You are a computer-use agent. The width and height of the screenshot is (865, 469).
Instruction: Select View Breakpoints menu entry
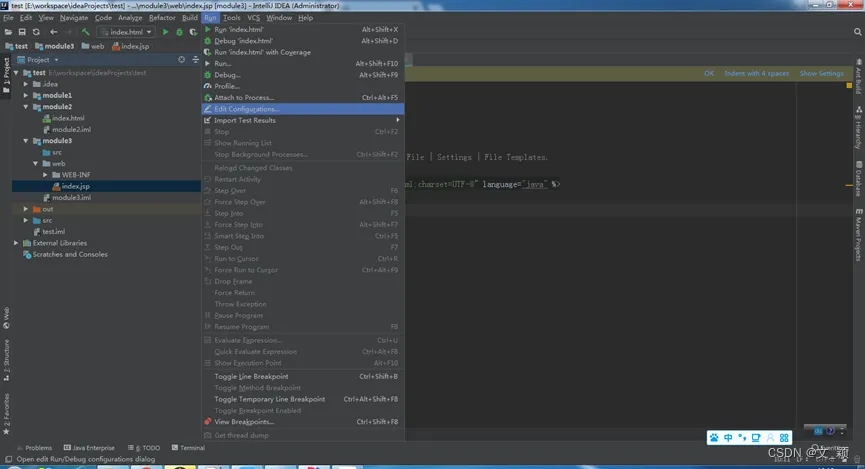303,422
